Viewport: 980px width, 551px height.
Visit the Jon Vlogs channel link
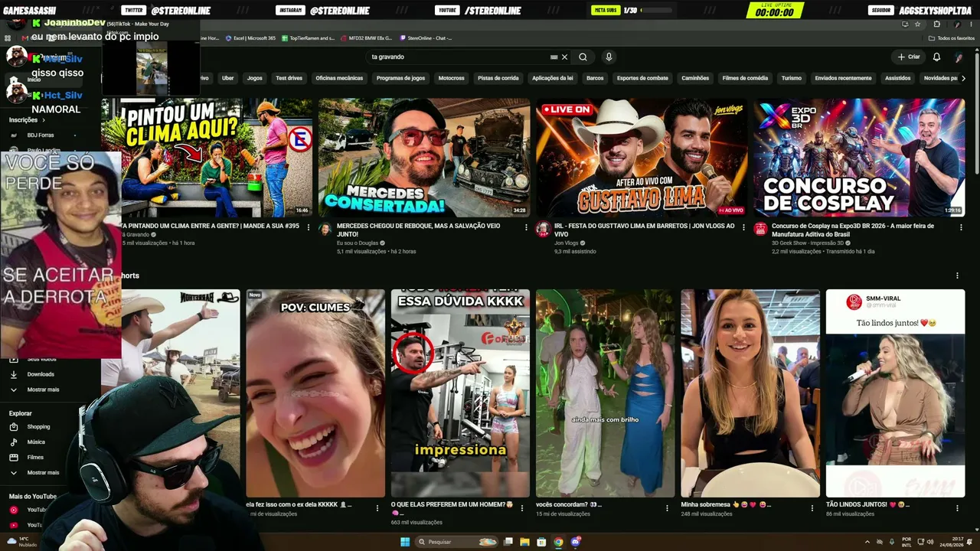click(x=566, y=243)
